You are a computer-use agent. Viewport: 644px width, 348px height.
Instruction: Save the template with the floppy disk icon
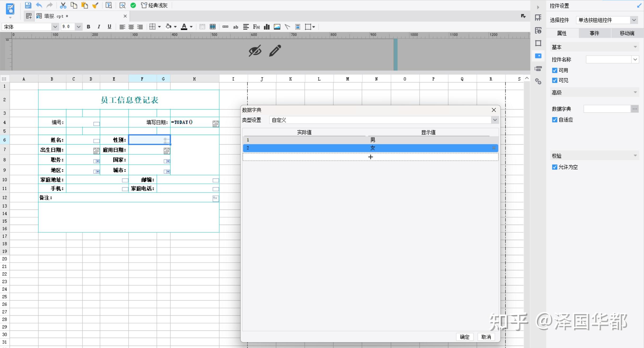(28, 5)
